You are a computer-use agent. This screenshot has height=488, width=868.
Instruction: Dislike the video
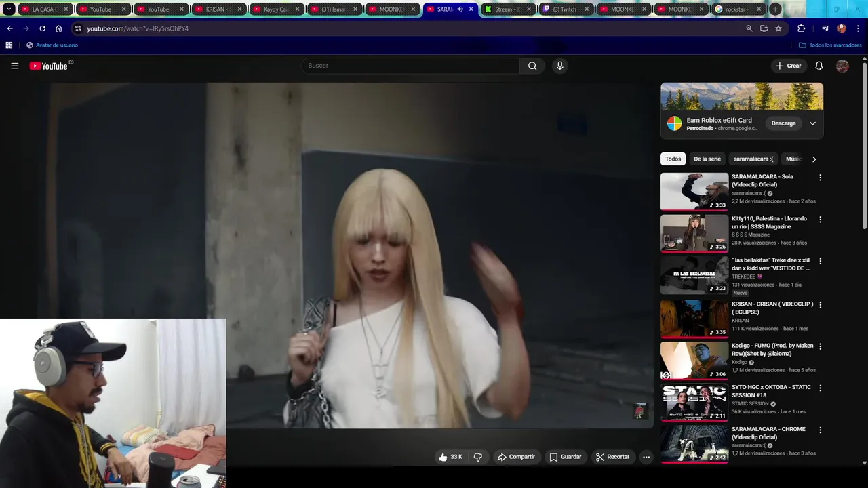478,457
